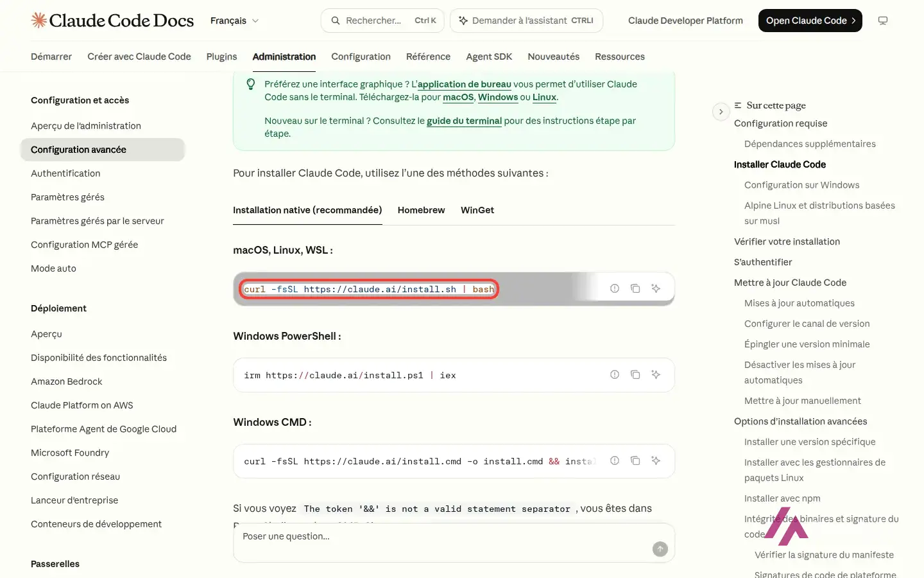Select the 'Installation native (recommandée)' tab
The width and height of the screenshot is (924, 578).
tap(307, 210)
